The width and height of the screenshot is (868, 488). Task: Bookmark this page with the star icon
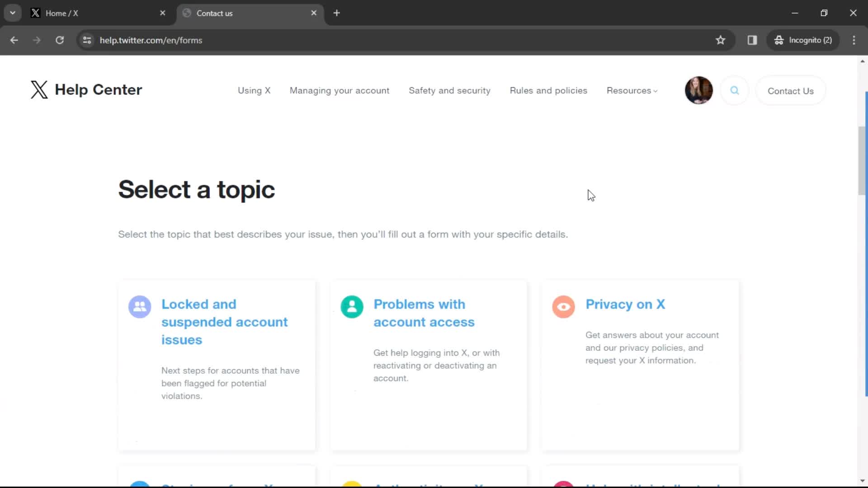721,40
